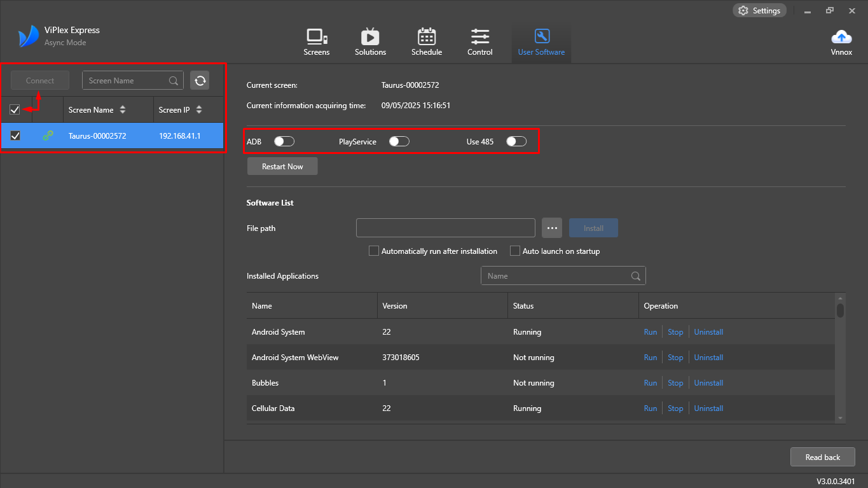868x488 pixels.
Task: Click the V3.0.0.3401 version label
Action: (x=836, y=482)
